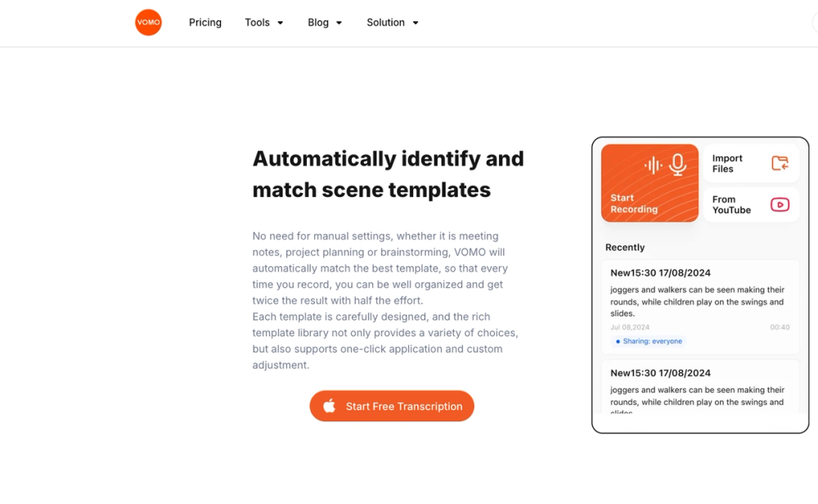Select the microphone icon on Start Recording
Viewport: 818px width, 504px height.
pyautogui.click(x=676, y=164)
